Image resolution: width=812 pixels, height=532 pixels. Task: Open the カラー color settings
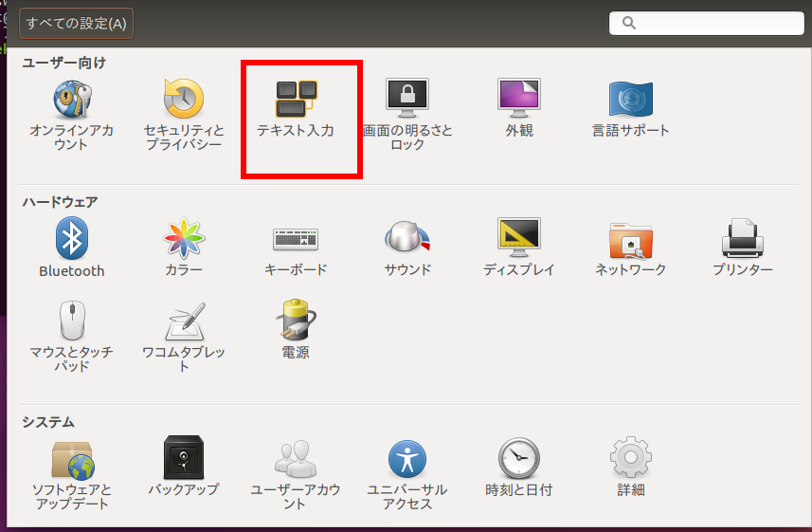point(183,248)
